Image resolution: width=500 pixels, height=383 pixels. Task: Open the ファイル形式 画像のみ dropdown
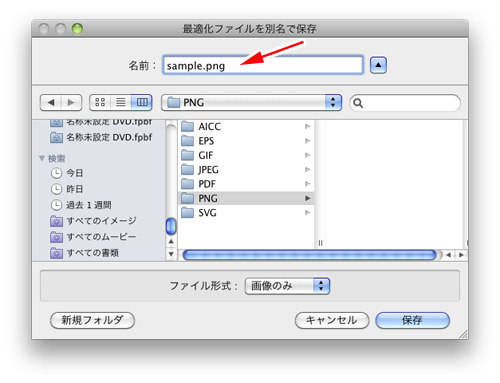(x=287, y=286)
